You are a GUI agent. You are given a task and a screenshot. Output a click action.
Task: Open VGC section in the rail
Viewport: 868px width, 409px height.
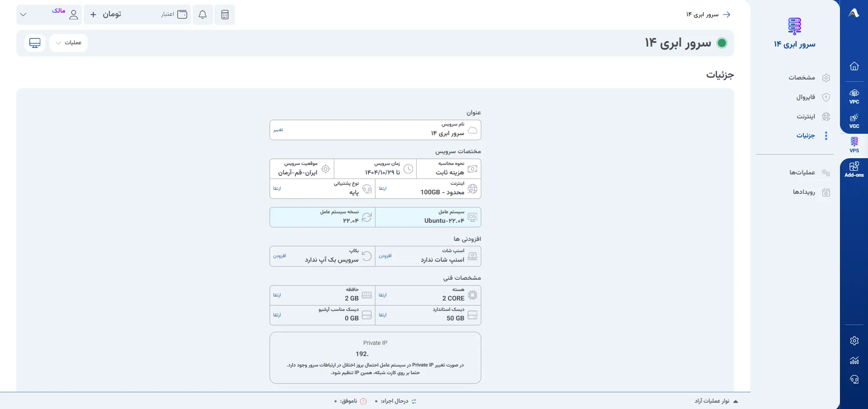[x=854, y=121]
